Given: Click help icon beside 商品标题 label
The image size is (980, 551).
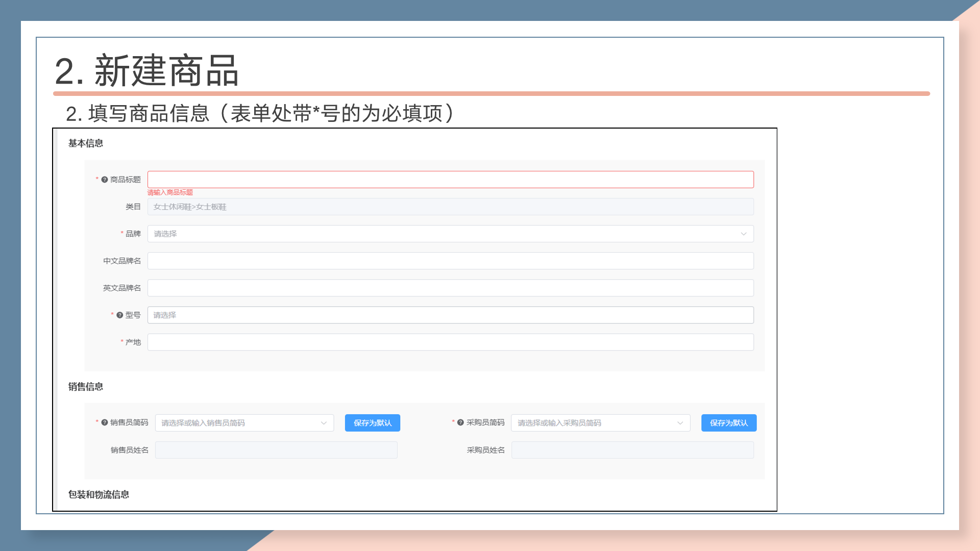Looking at the screenshot, I should tap(105, 180).
